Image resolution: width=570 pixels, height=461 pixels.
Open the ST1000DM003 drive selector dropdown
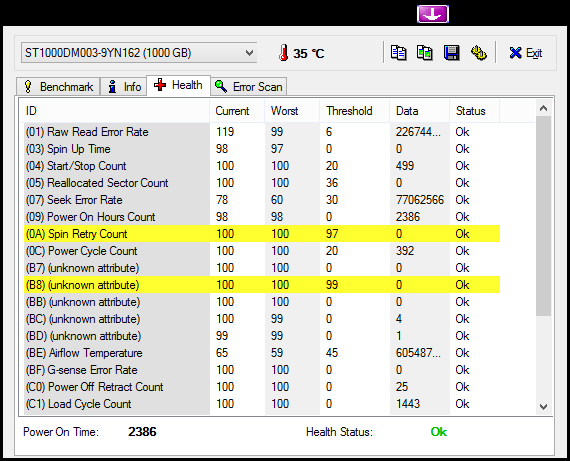[x=139, y=53]
